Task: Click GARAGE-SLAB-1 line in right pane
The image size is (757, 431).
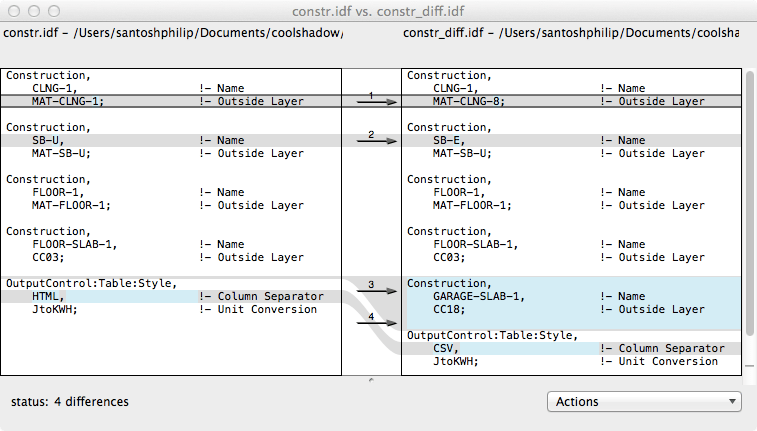Action: point(572,296)
